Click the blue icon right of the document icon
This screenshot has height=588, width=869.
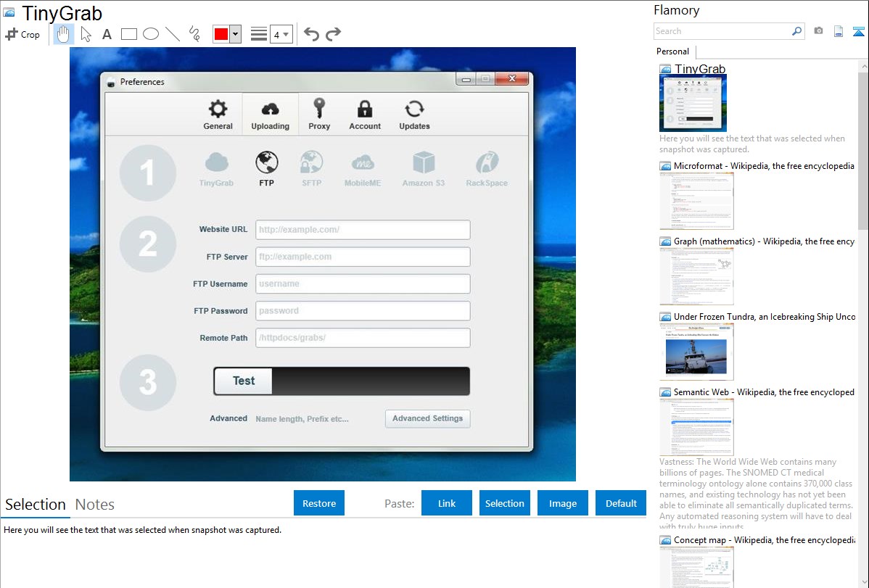[858, 31]
